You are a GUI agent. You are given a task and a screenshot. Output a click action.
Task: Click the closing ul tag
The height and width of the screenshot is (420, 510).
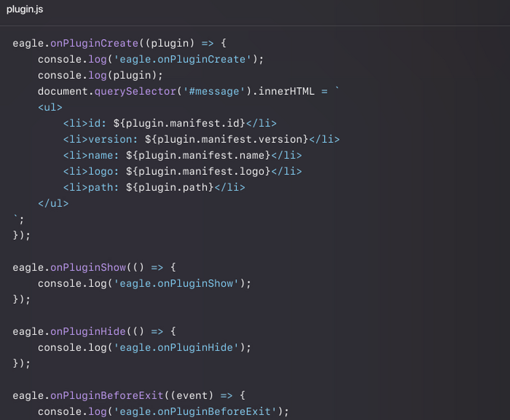[53, 203]
